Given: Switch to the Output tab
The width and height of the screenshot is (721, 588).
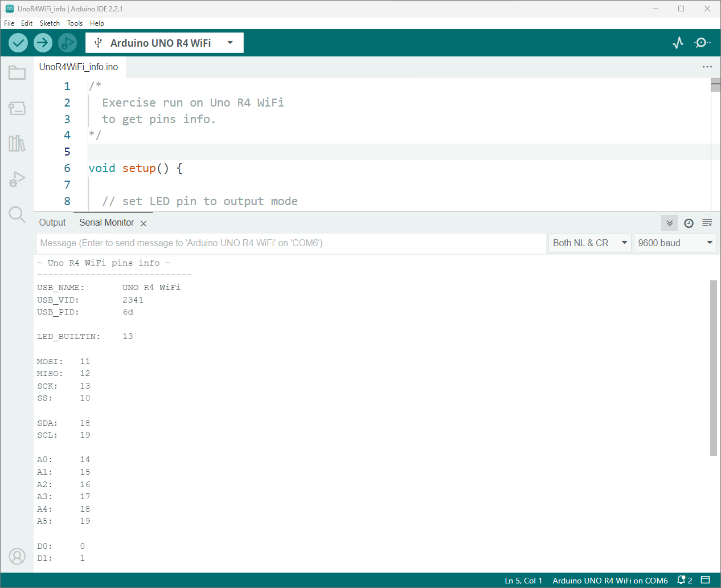Looking at the screenshot, I should (x=52, y=223).
